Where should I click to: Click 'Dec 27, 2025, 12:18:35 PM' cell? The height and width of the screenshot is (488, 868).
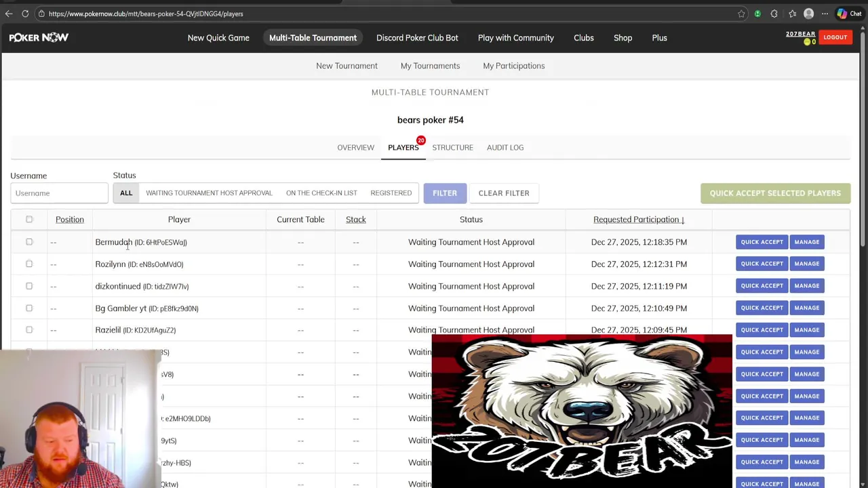639,242
